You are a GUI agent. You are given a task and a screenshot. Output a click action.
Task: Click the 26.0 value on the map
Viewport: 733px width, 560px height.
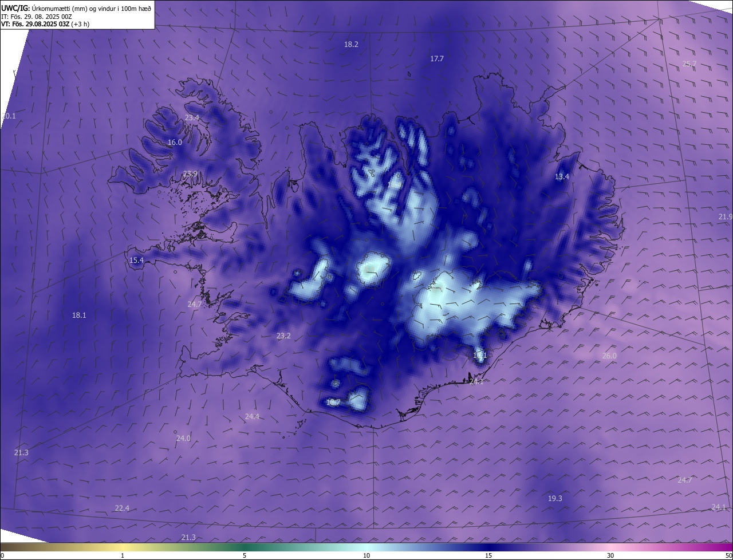(x=609, y=356)
